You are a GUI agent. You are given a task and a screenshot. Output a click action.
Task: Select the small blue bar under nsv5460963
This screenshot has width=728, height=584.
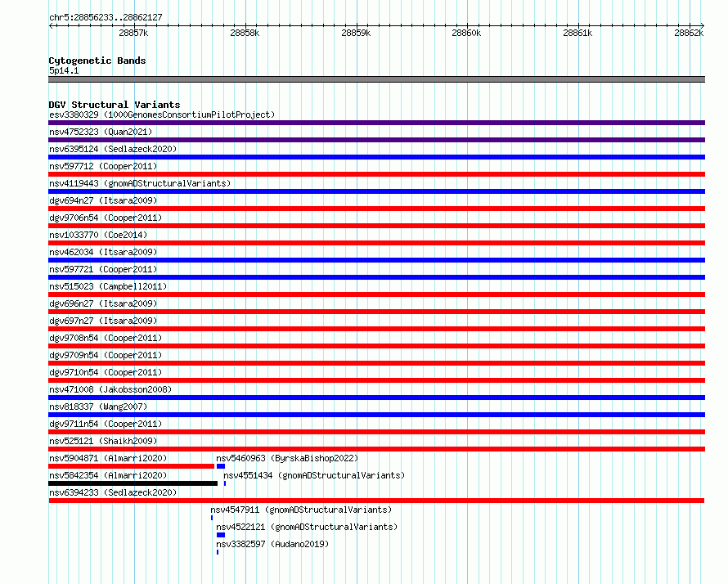coord(221,466)
